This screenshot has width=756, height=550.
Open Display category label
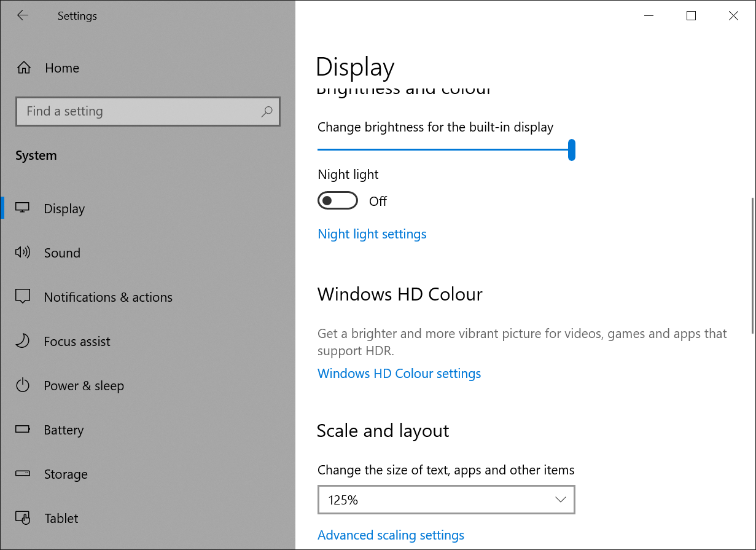64,209
